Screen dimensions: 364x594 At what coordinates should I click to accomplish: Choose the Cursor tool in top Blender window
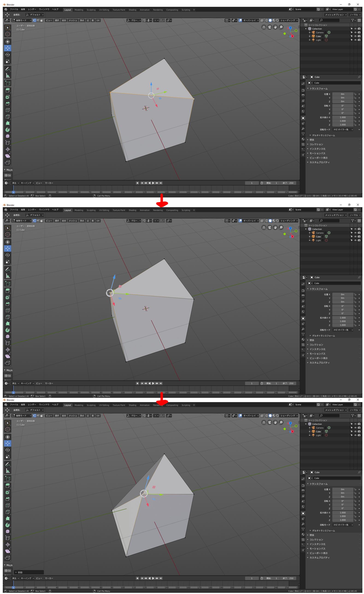coord(7,34)
